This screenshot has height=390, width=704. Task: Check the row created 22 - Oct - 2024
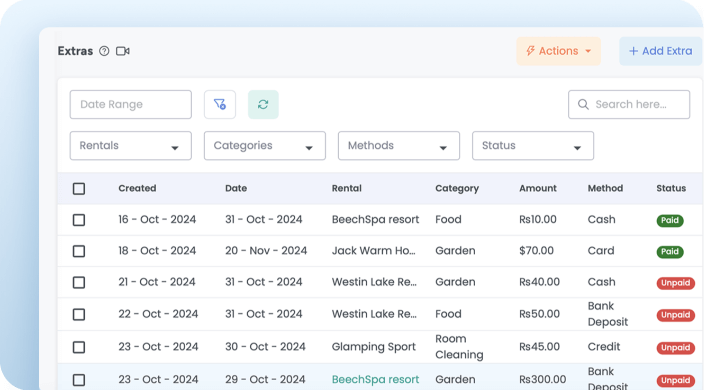[x=79, y=314]
